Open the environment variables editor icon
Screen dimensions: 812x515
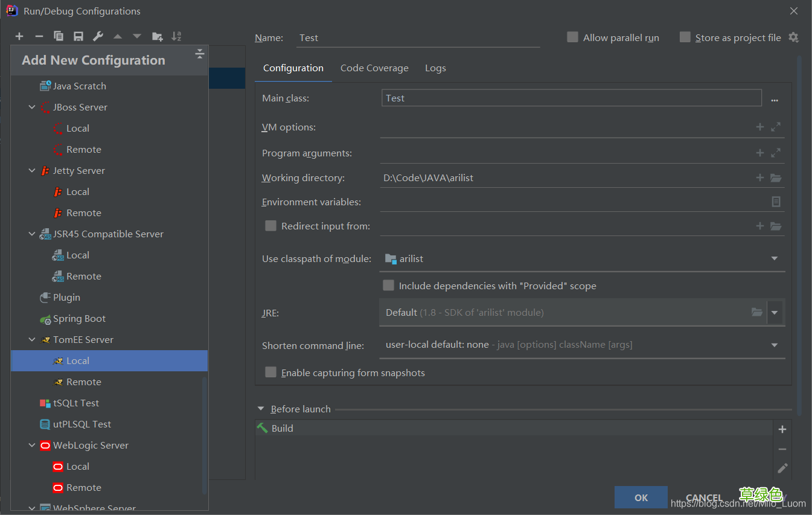776,202
